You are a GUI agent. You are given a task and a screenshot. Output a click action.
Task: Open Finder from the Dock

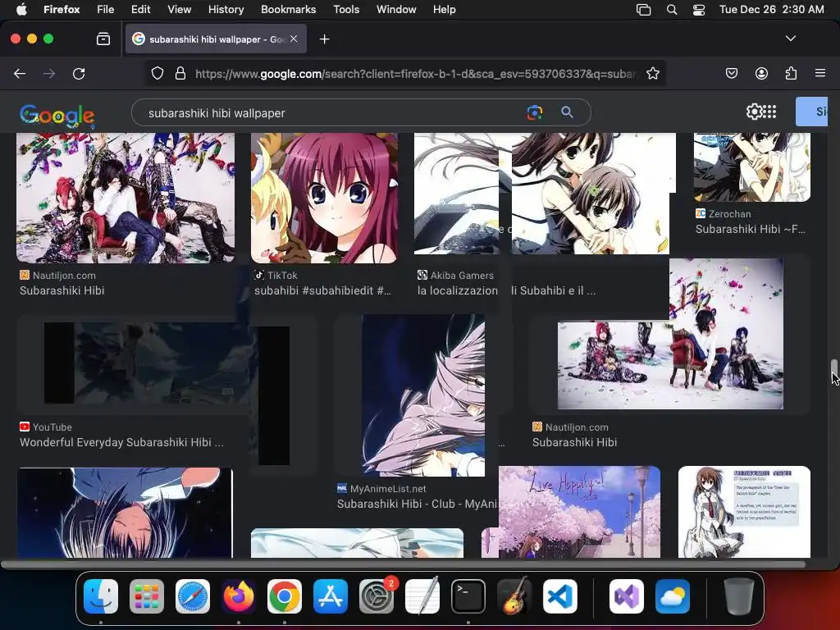101,596
